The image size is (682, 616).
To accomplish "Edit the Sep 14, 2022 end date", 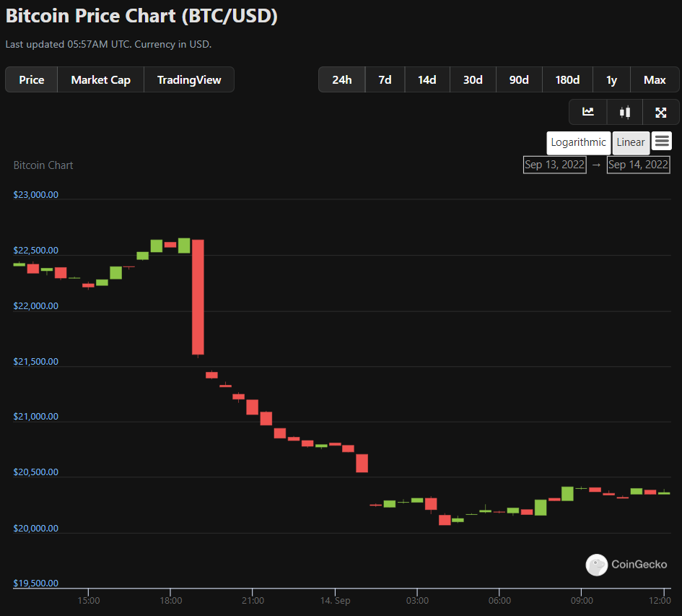I will [x=638, y=165].
